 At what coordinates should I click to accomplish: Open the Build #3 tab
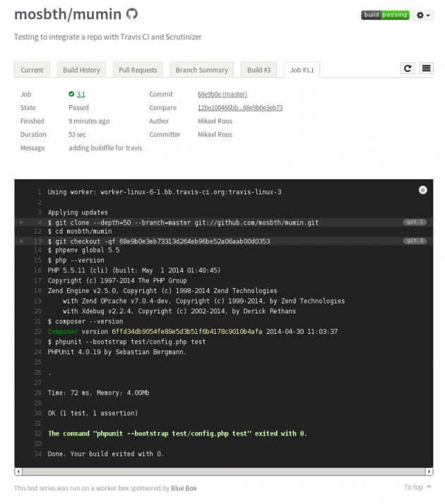click(x=259, y=70)
